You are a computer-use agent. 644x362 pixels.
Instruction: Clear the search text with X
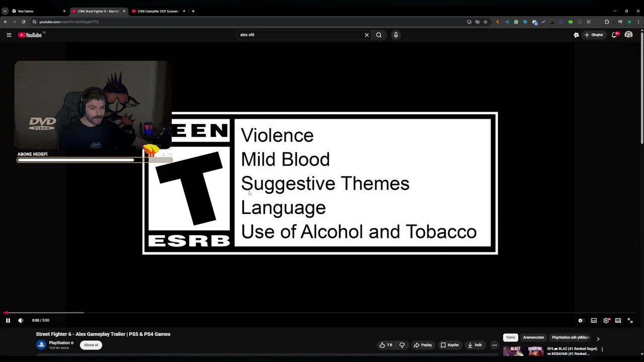(x=367, y=35)
